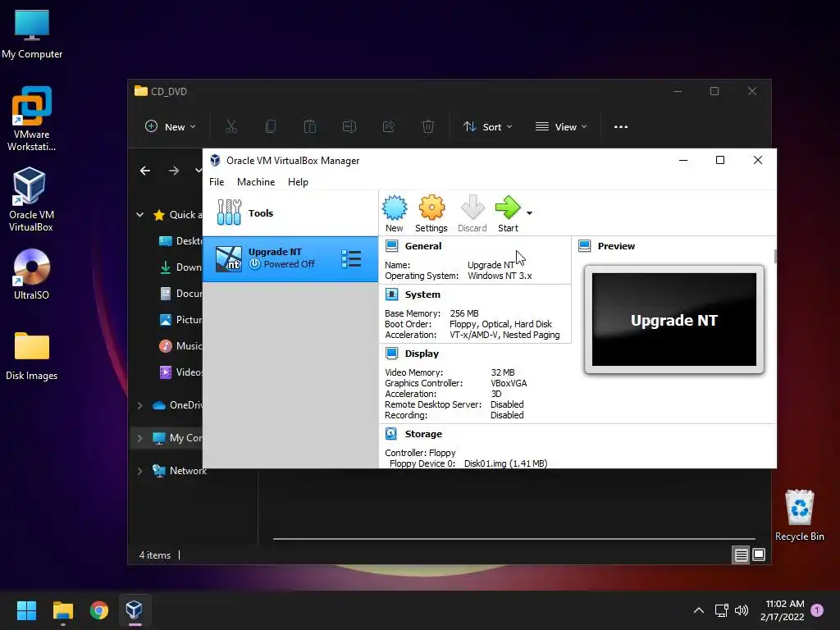Open VirtualBox Settings gear icon
Image resolution: width=840 pixels, height=630 pixels.
click(x=431, y=208)
